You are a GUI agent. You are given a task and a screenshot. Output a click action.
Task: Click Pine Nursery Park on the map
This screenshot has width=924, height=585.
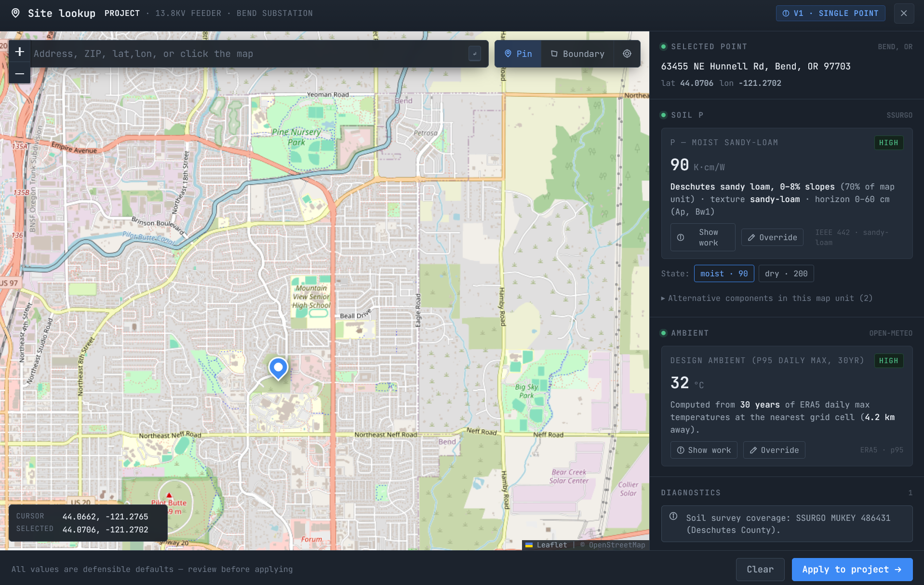point(296,137)
